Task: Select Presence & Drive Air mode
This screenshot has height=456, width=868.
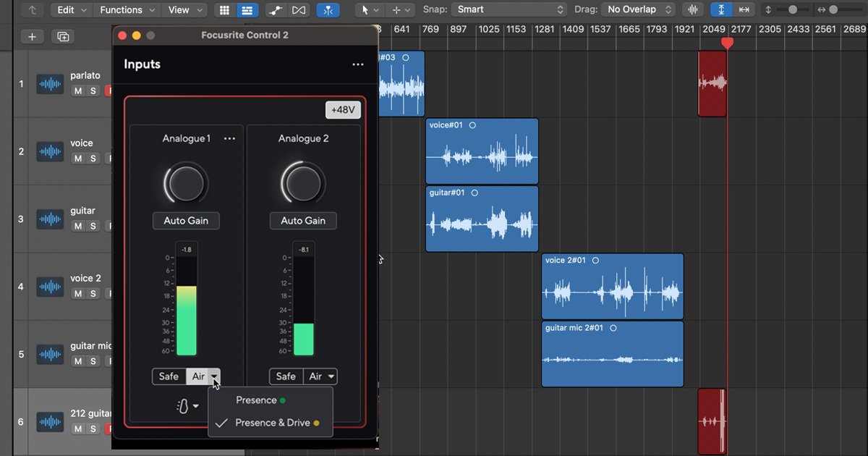Action: 271,423
